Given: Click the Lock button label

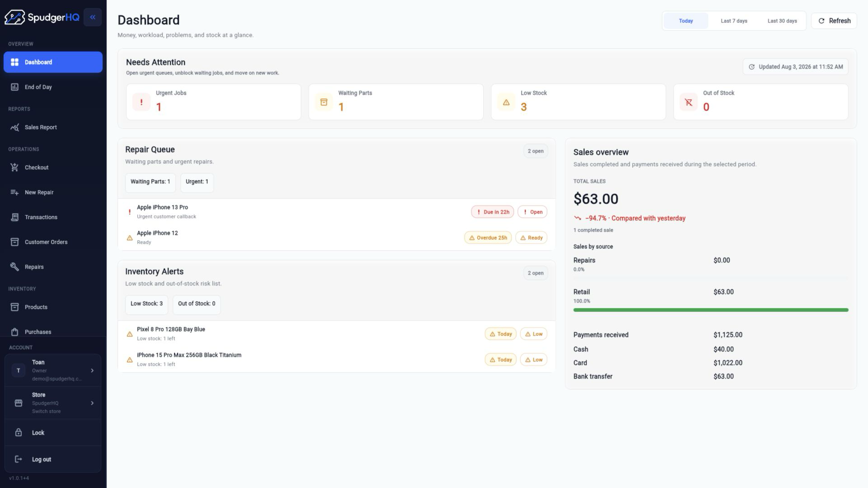Looking at the screenshot, I should tap(38, 432).
